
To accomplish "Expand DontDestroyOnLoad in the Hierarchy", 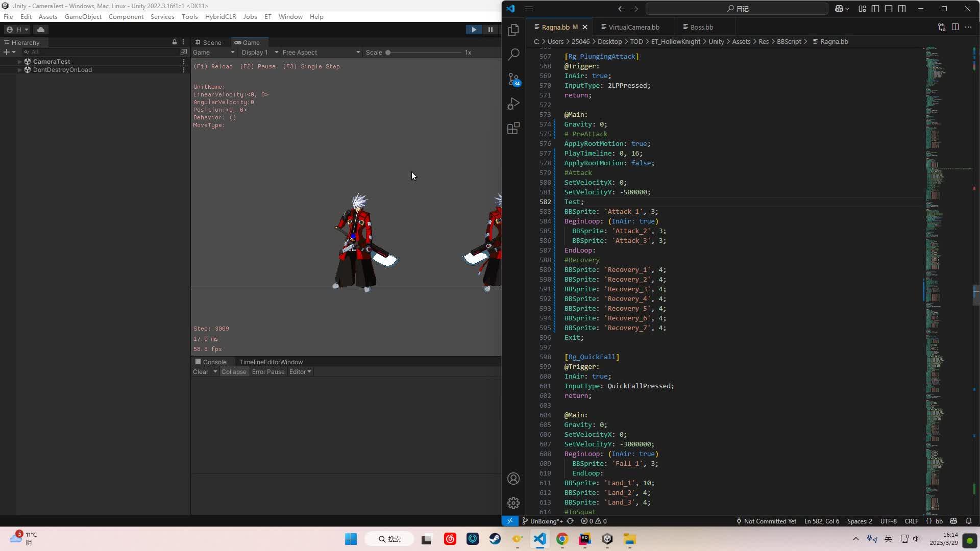I will tap(19, 70).
